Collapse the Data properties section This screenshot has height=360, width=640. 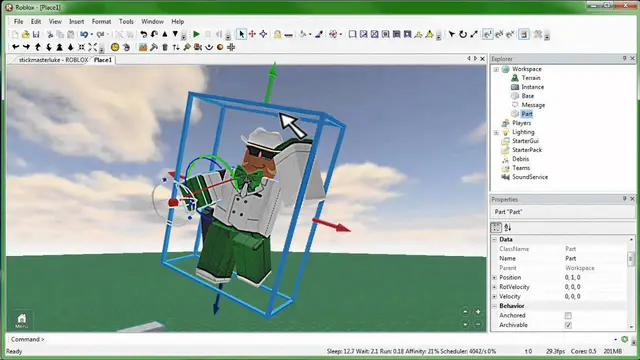point(495,240)
